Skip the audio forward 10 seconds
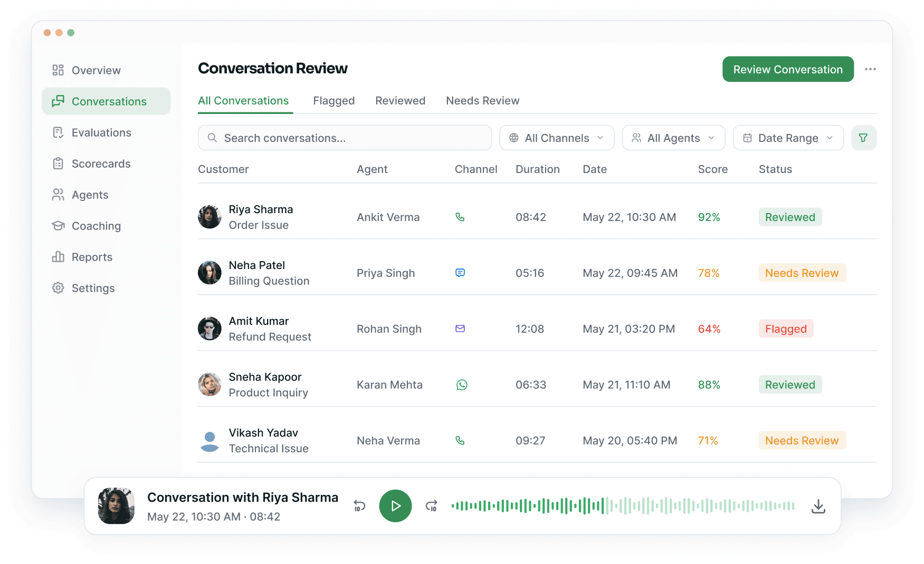 (431, 506)
